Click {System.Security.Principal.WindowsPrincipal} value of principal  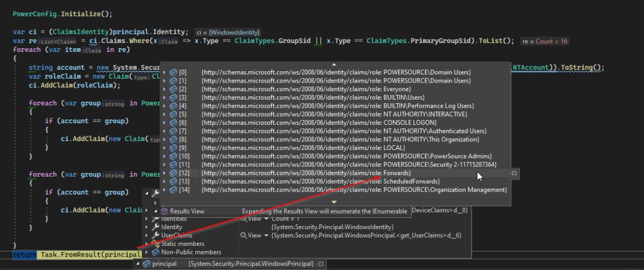click(x=251, y=264)
